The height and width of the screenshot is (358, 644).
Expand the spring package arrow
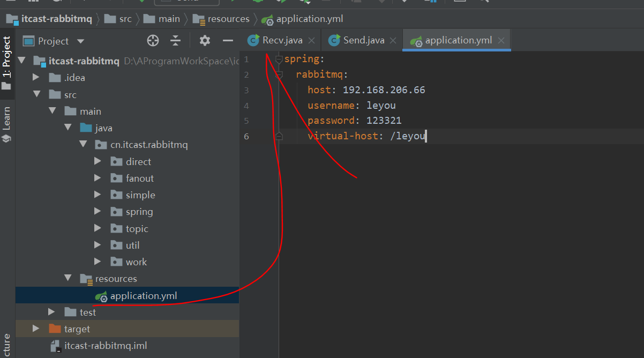coord(98,212)
